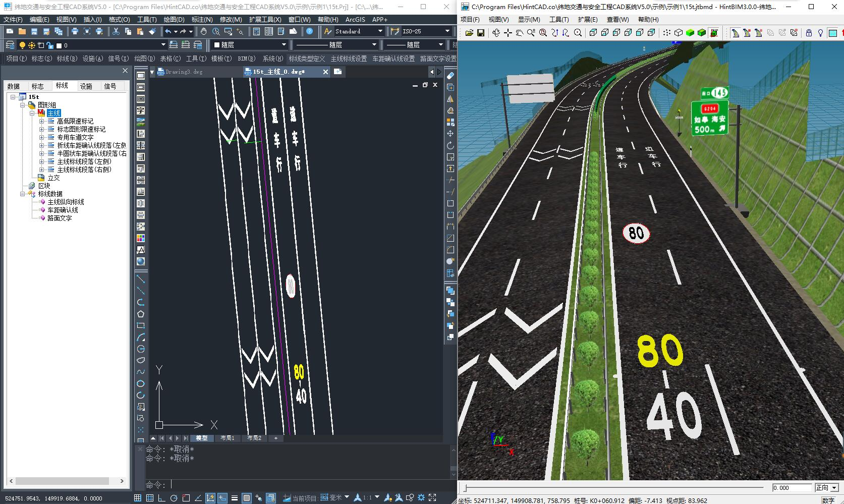The height and width of the screenshot is (504, 844).
Task: Click the light bulb icon in HintBIM
Action: 820,33
